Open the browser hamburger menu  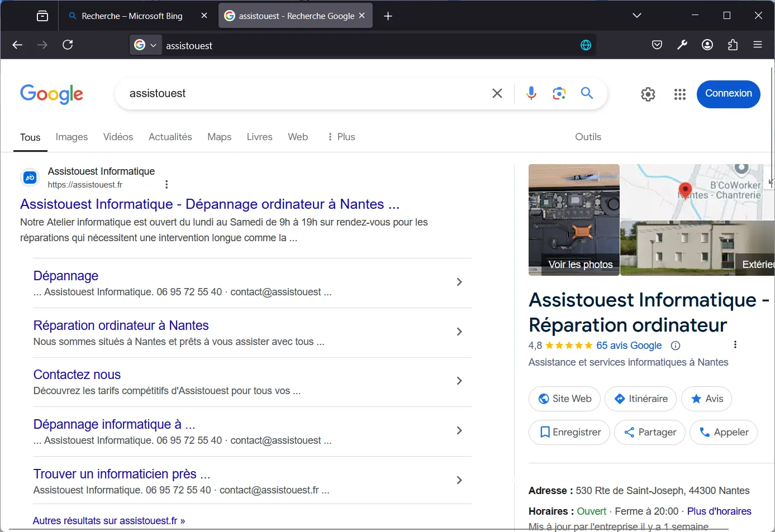click(x=758, y=45)
